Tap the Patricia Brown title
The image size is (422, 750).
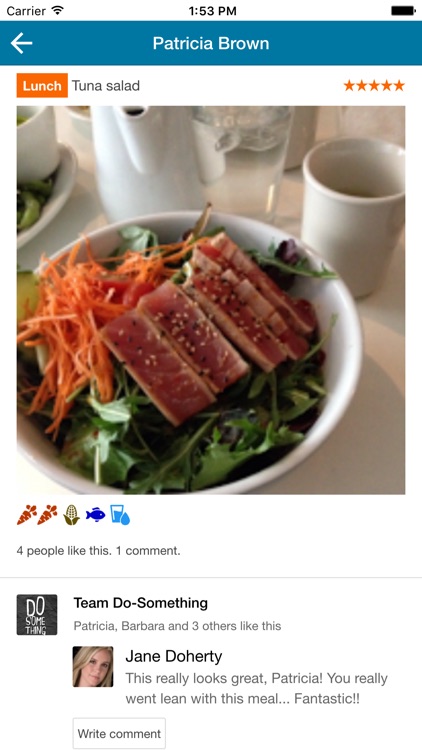(x=211, y=44)
